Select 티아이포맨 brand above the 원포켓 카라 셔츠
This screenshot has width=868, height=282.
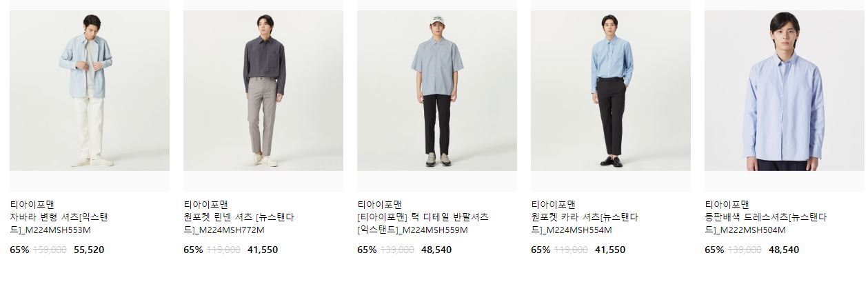coord(553,204)
